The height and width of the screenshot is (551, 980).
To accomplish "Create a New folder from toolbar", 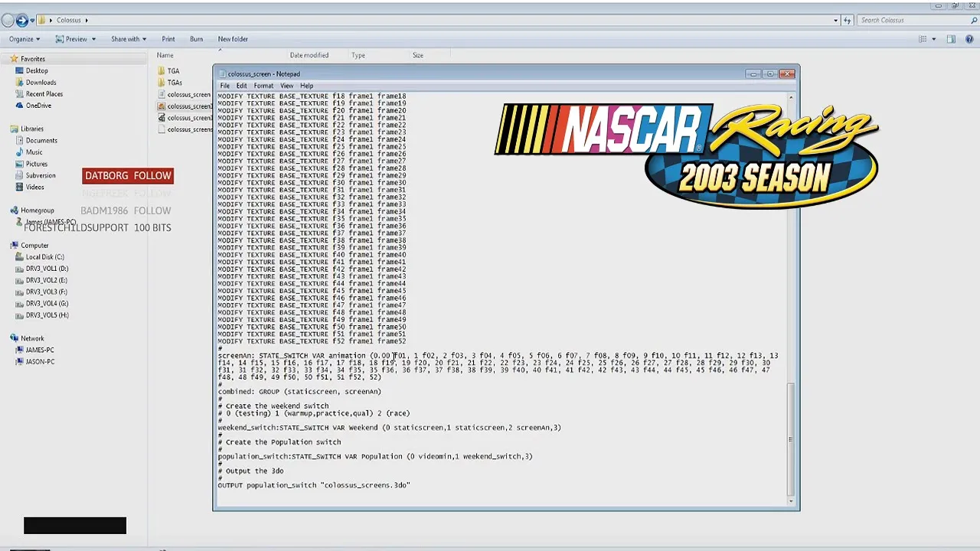I will [x=233, y=39].
